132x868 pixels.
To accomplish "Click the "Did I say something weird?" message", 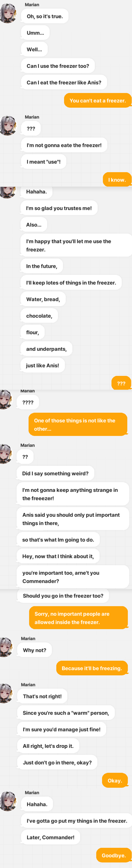I will [x=55, y=473].
